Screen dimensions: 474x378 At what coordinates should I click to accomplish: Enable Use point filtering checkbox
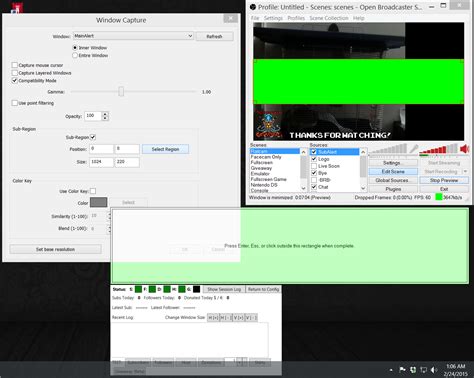(x=15, y=103)
